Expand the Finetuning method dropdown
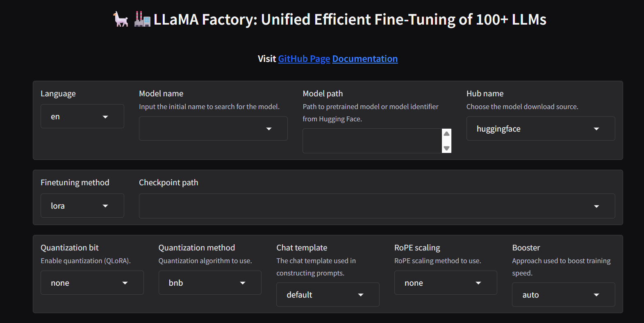This screenshot has width=644, height=323. coord(82,205)
